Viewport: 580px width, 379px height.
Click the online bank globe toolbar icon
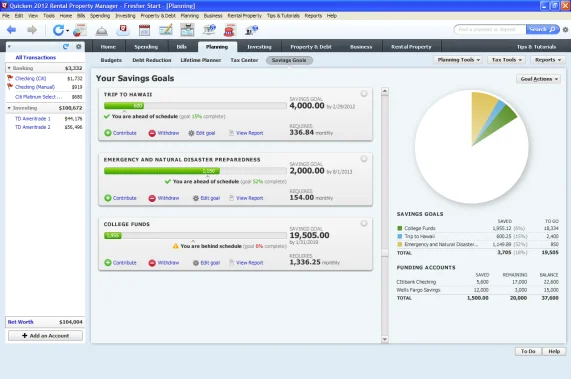(x=209, y=30)
